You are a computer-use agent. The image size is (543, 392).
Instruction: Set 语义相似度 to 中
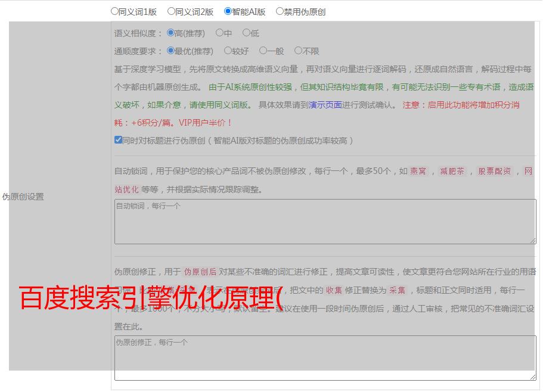point(219,33)
